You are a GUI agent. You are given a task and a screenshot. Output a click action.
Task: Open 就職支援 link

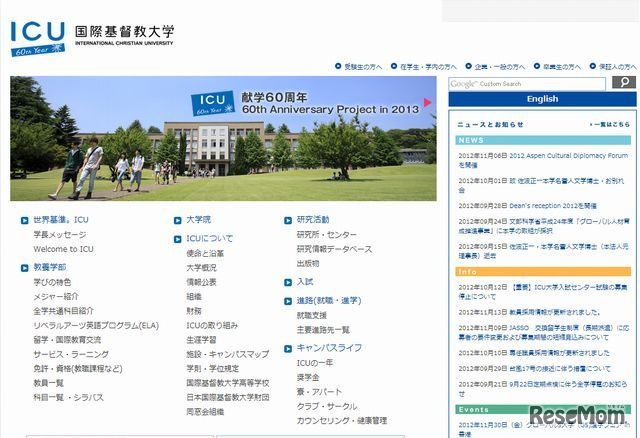pyautogui.click(x=311, y=316)
